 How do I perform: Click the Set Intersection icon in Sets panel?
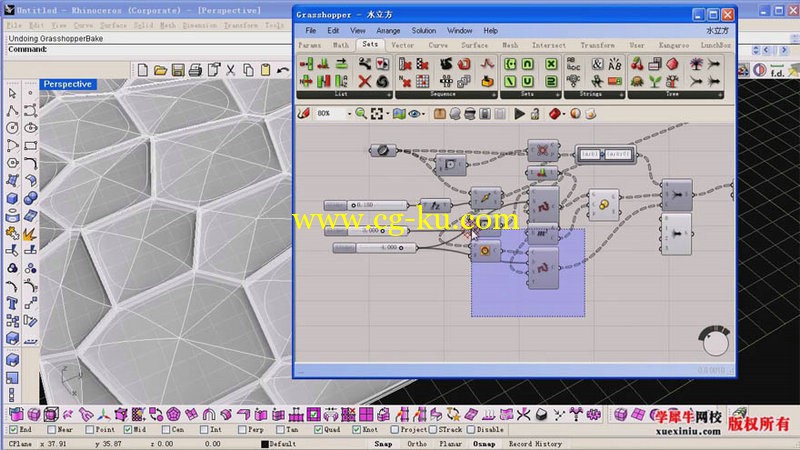click(528, 64)
